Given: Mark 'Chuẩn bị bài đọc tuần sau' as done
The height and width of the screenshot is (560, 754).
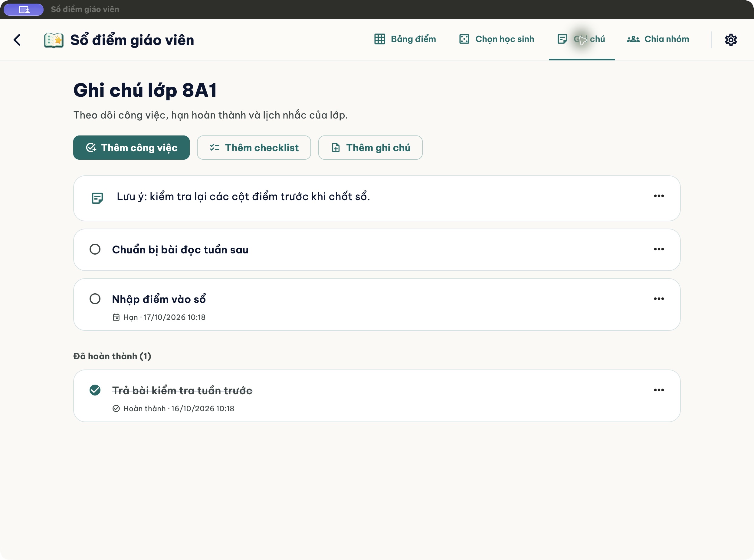Looking at the screenshot, I should [95, 249].
